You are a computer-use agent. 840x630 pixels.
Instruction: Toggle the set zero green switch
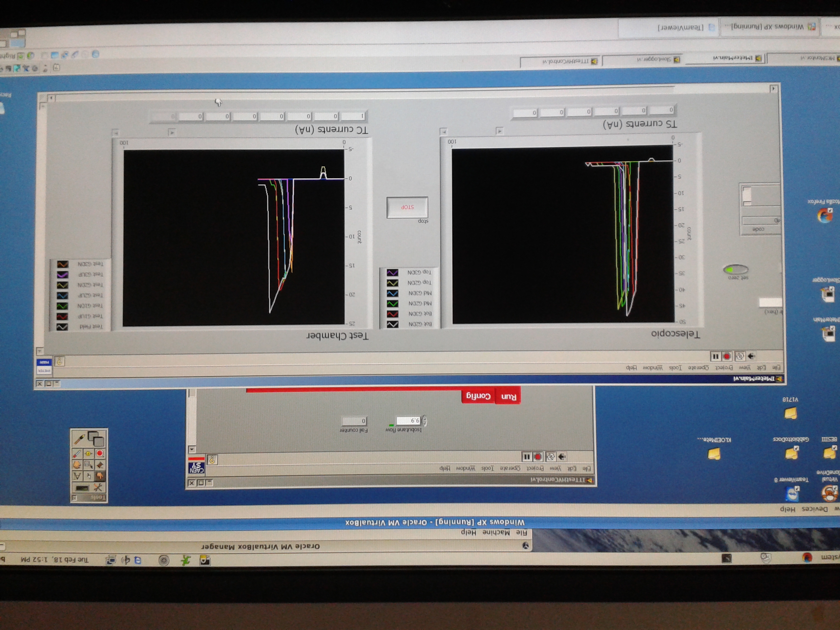coord(736,269)
